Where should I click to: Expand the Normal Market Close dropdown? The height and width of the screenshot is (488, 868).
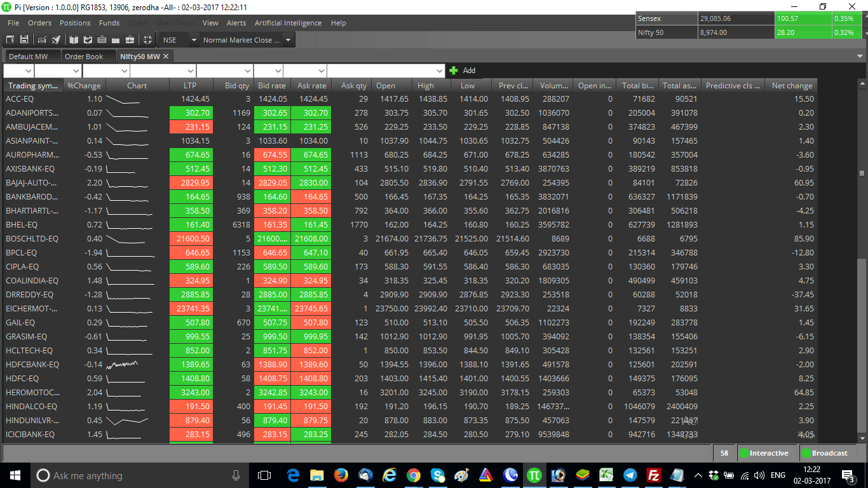click(x=288, y=40)
